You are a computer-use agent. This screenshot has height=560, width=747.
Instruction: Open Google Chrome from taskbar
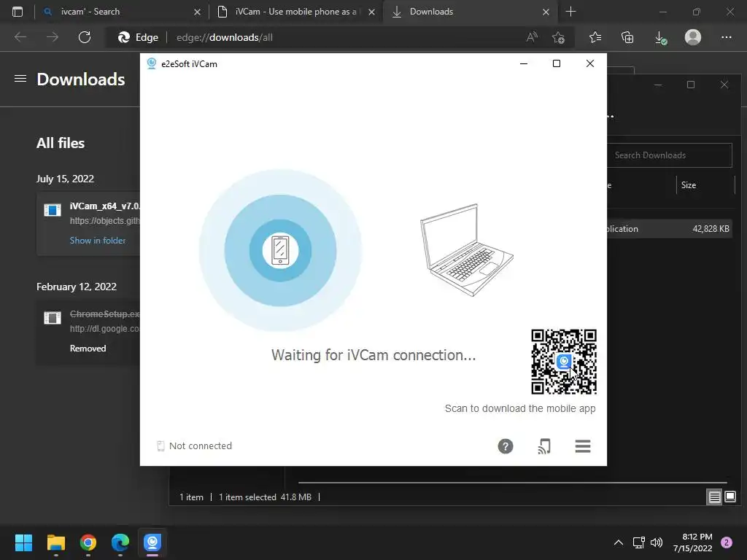[x=88, y=542]
